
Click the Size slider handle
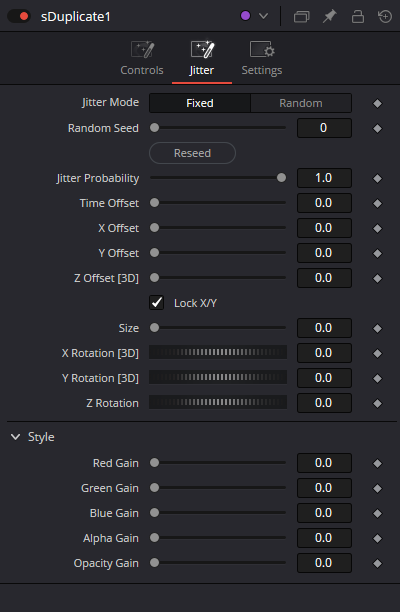coord(155,327)
